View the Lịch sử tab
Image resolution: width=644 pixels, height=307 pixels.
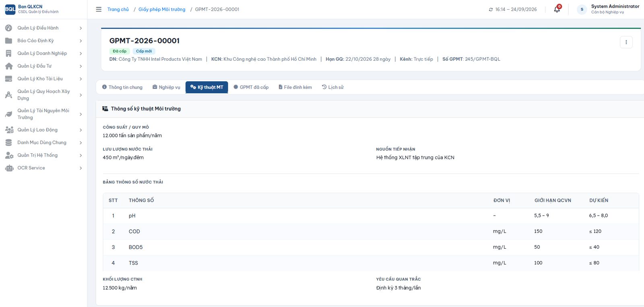point(332,87)
